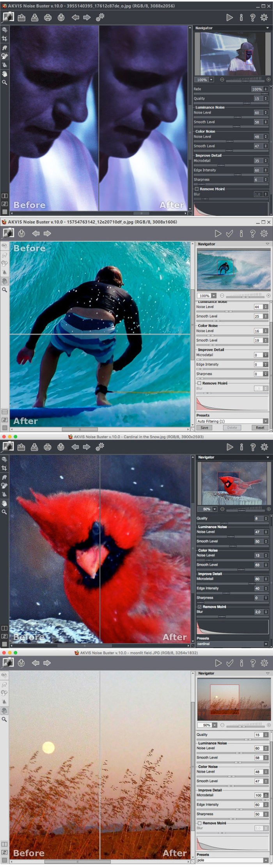This screenshot has width=273, height=868.
Task: Click the Reset preset button
Action: [x=260, y=428]
